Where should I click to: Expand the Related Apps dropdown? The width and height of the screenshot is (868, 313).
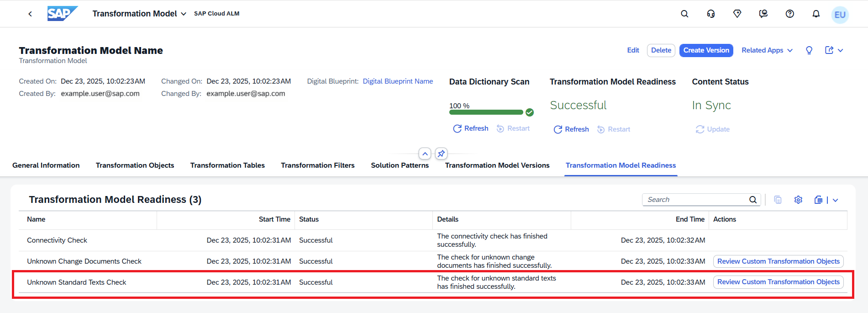(x=767, y=50)
